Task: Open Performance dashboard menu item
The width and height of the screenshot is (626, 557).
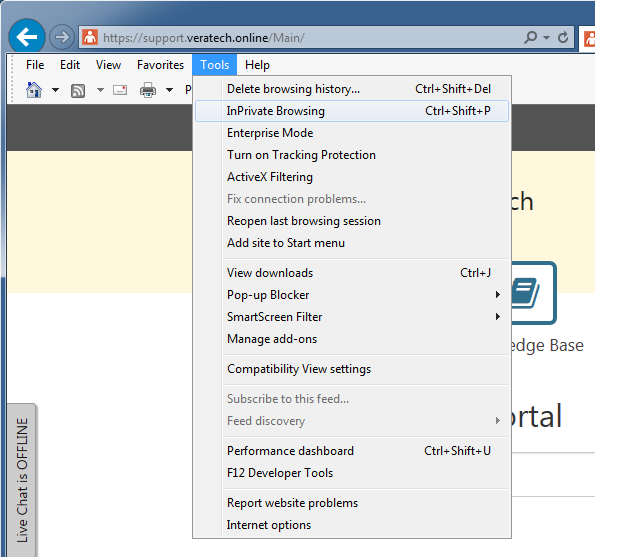Action: 352,451
